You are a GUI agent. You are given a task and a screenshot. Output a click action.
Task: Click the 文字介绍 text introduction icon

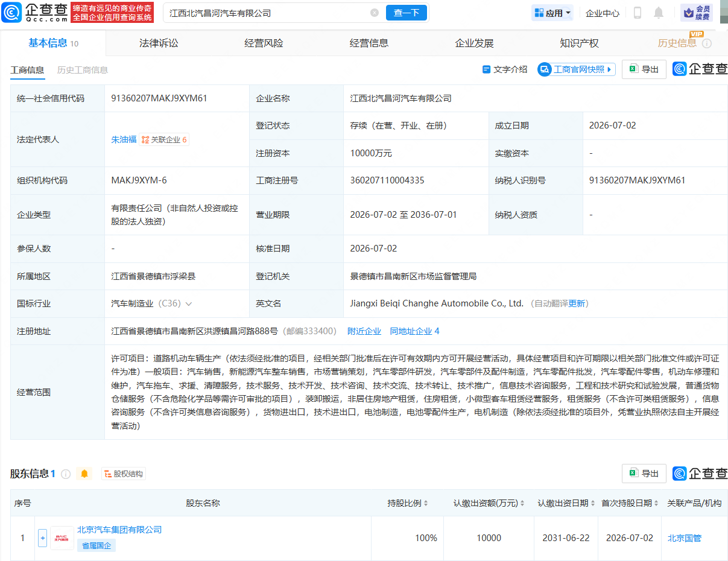click(504, 69)
